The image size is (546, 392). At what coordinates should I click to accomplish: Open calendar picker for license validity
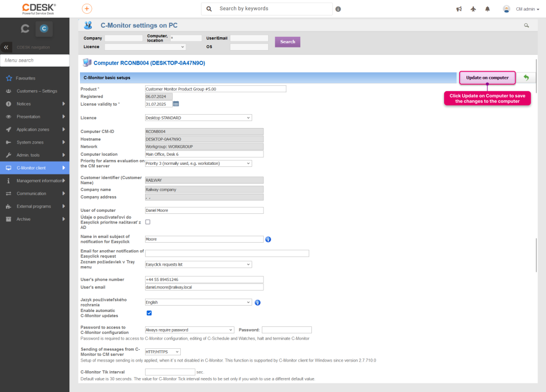[176, 104]
